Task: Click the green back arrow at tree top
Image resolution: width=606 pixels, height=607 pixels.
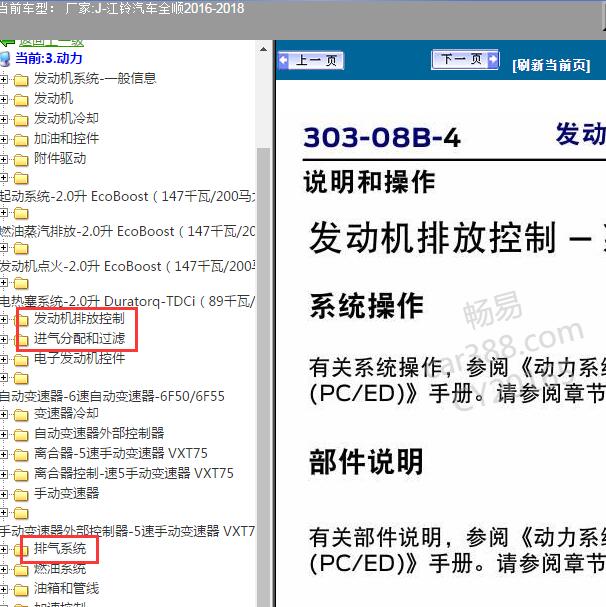Action: (8, 43)
